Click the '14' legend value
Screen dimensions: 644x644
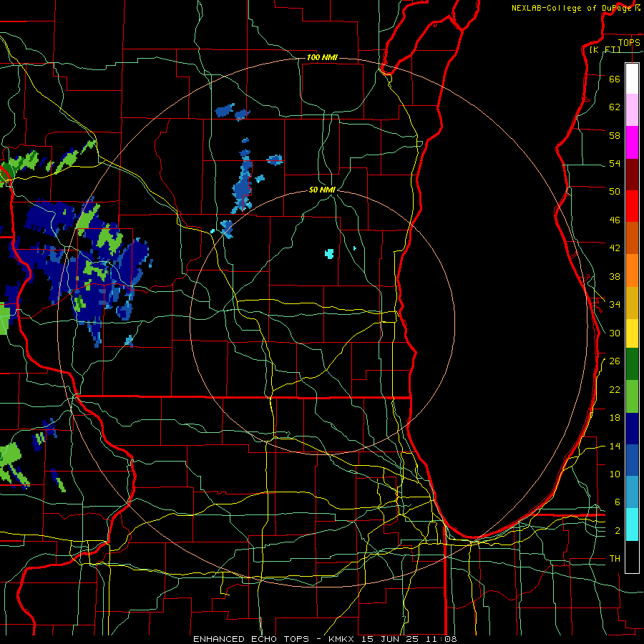615,446
